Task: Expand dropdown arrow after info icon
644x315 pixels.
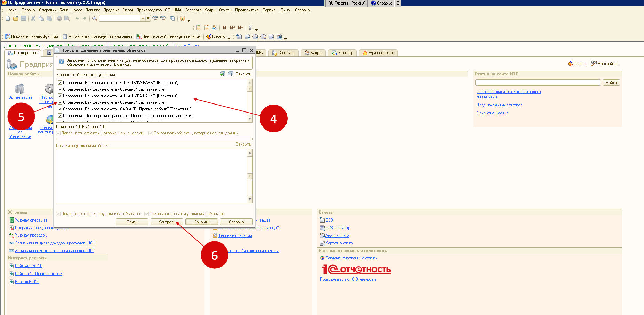Action: (x=188, y=20)
